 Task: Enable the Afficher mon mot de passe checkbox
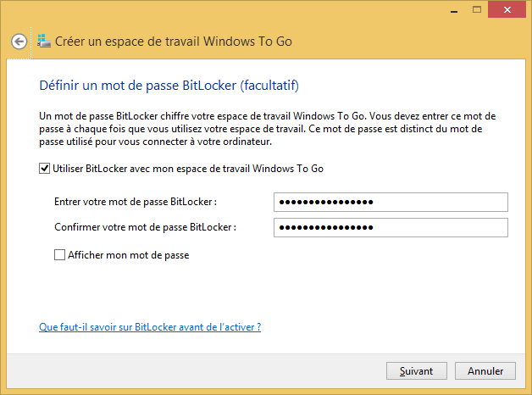(59, 254)
